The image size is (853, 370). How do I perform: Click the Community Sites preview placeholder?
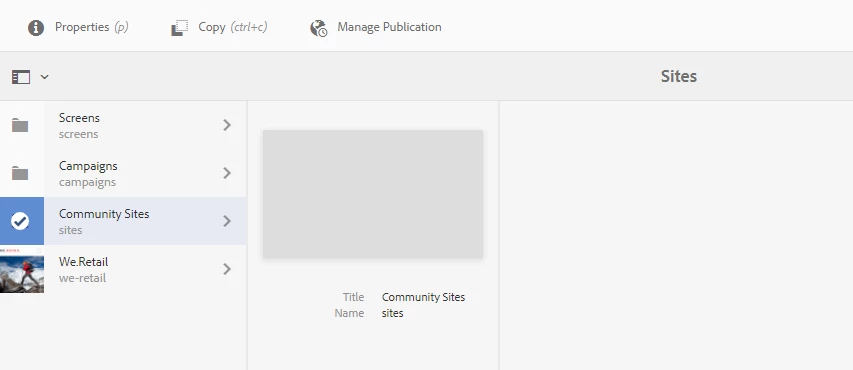pos(373,194)
